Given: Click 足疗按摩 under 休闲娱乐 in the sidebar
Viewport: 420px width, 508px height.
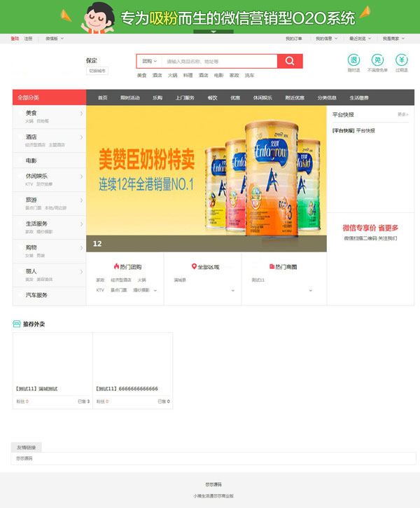Looking at the screenshot, I should 44,184.
